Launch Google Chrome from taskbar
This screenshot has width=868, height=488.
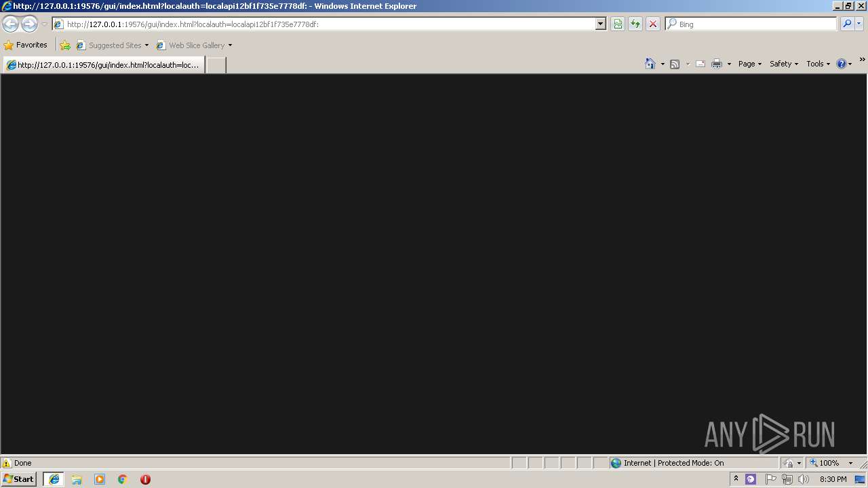tap(123, 479)
